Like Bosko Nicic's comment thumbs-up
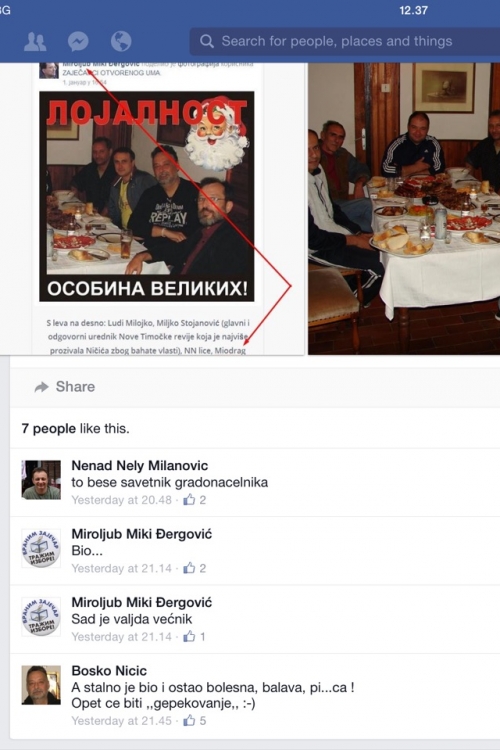This screenshot has height=750, width=500. tap(189, 720)
